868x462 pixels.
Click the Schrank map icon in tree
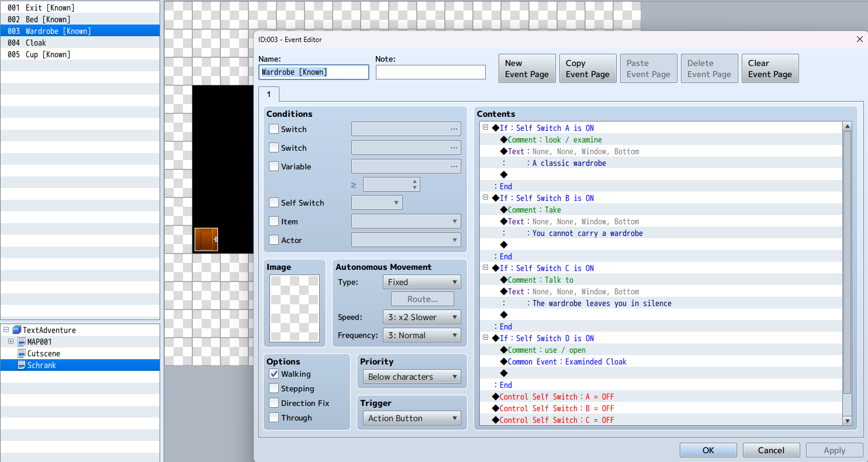point(22,365)
